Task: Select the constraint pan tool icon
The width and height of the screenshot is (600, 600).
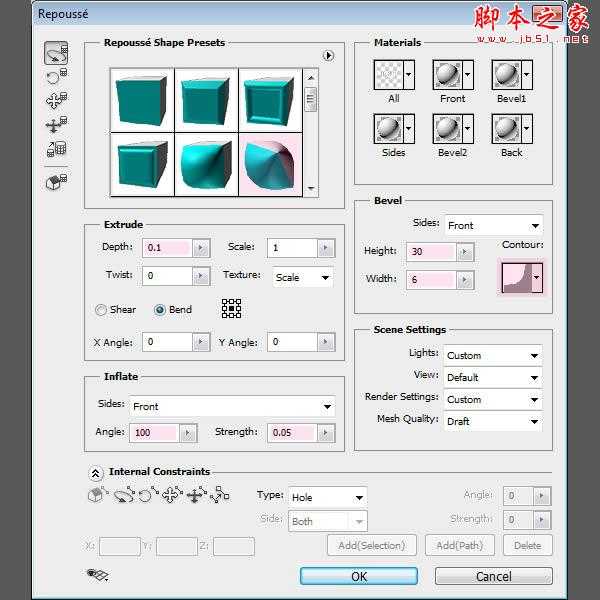Action: 172,495
